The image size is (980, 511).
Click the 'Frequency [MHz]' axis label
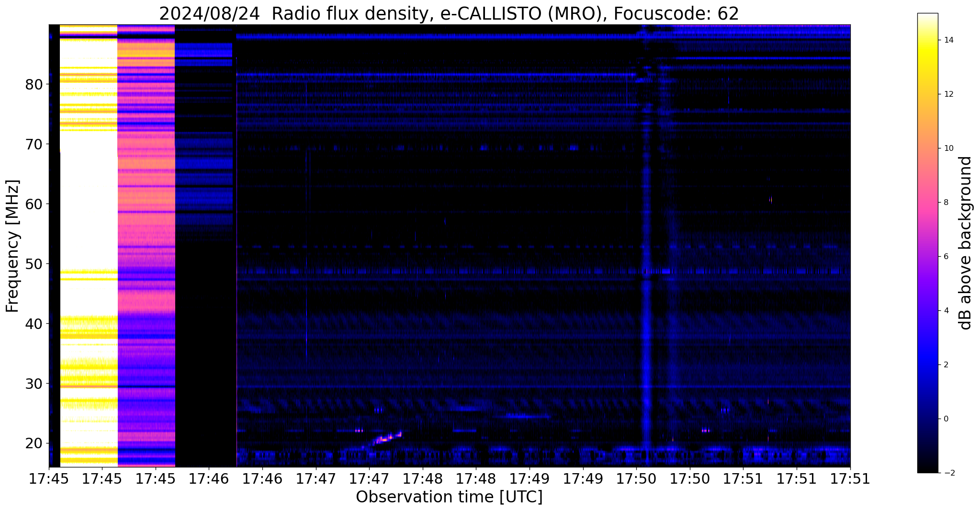tap(13, 246)
